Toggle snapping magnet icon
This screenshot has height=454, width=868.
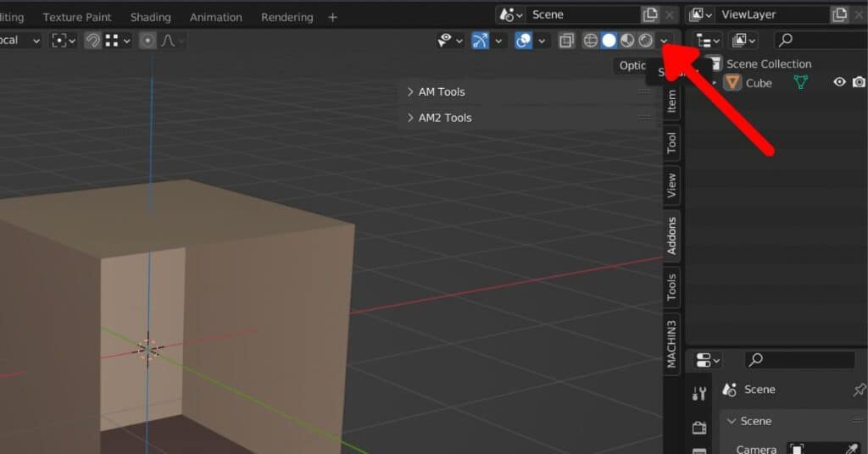[92, 41]
